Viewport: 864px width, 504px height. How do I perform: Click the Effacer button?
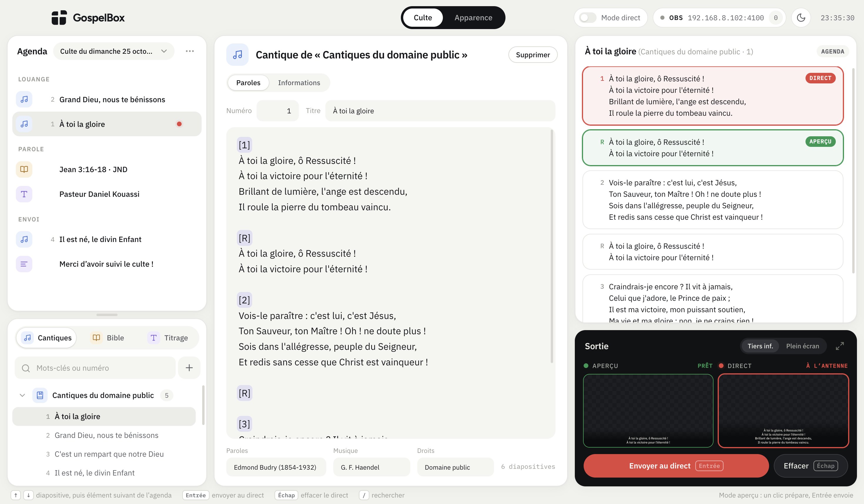(811, 466)
